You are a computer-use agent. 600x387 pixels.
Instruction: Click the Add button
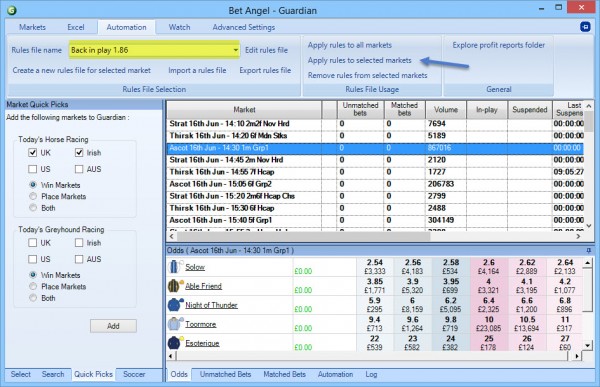[x=113, y=326]
